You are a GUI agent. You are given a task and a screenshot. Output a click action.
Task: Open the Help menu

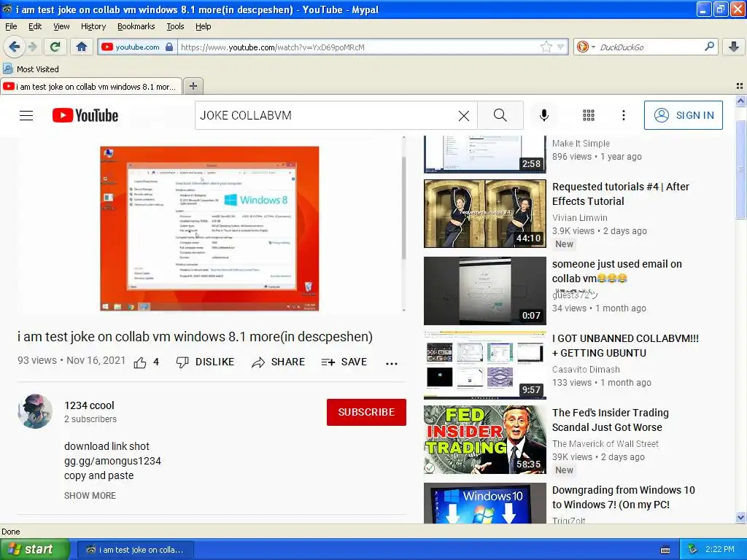204,26
